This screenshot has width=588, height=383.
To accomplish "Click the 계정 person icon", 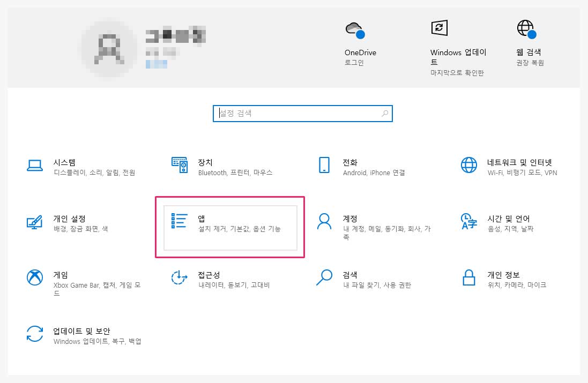I will 324,221.
